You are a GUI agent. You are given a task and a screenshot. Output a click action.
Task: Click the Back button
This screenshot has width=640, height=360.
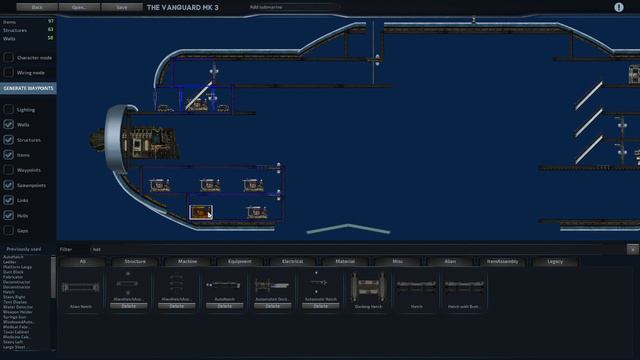pos(37,7)
